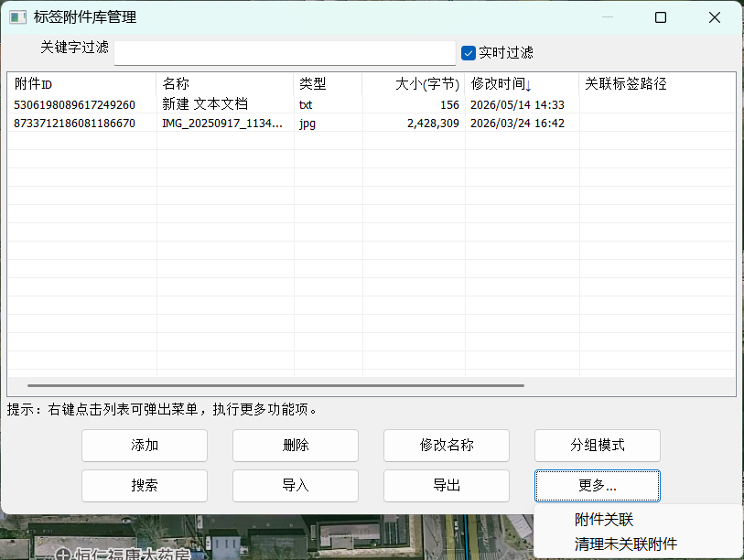
Task: Click the date 2026/03/24 16:42
Action: click(x=517, y=124)
